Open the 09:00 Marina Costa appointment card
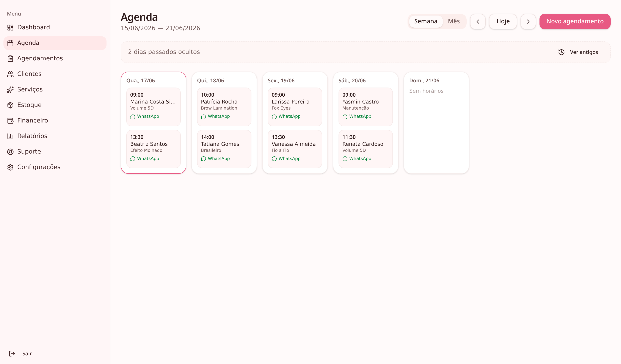This screenshot has width=621, height=364. (154, 107)
